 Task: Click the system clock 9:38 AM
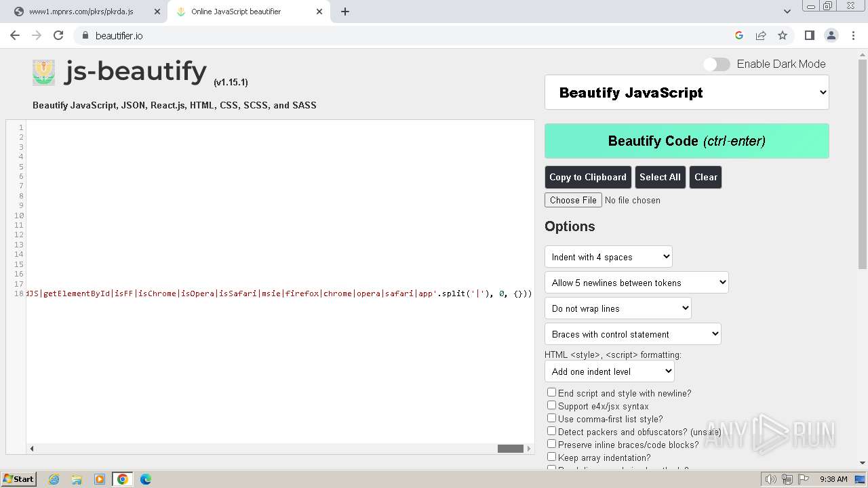(833, 479)
